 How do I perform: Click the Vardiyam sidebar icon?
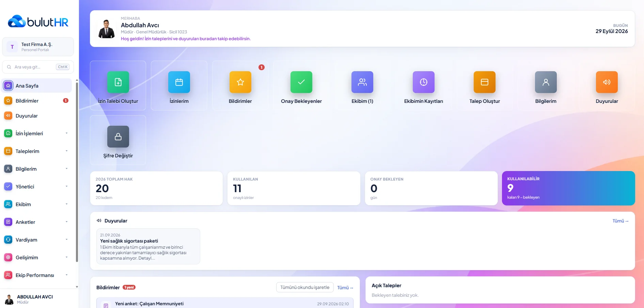[x=8, y=240]
